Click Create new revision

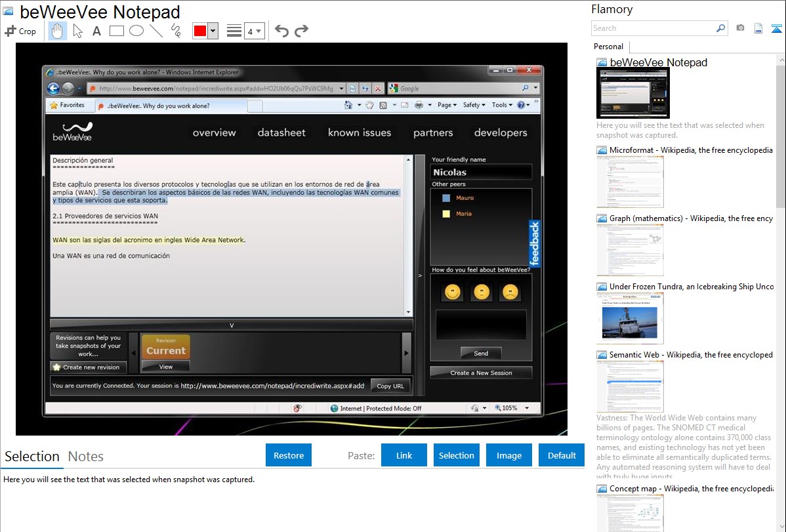pyautogui.click(x=88, y=367)
